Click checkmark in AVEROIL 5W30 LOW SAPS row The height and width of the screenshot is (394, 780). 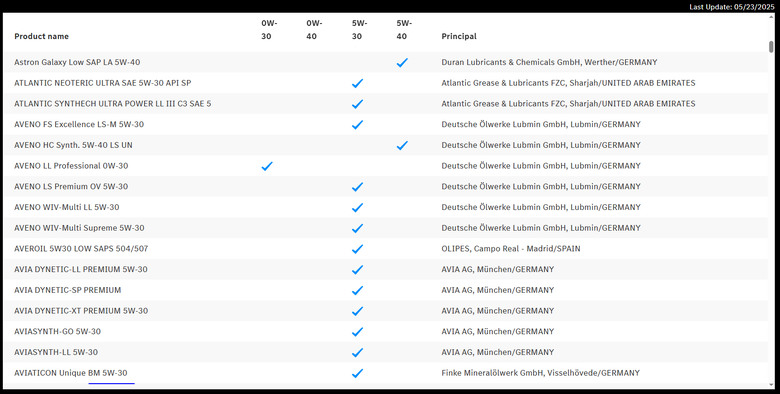click(357, 249)
